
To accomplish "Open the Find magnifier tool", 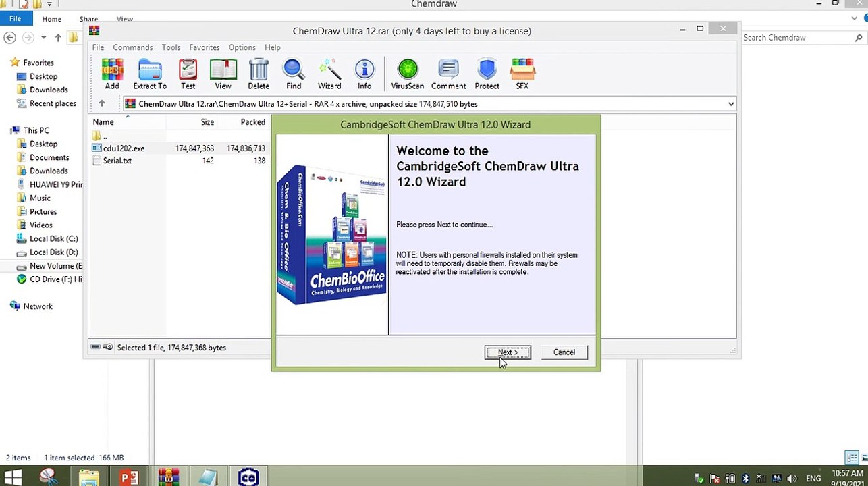I will click(x=294, y=74).
